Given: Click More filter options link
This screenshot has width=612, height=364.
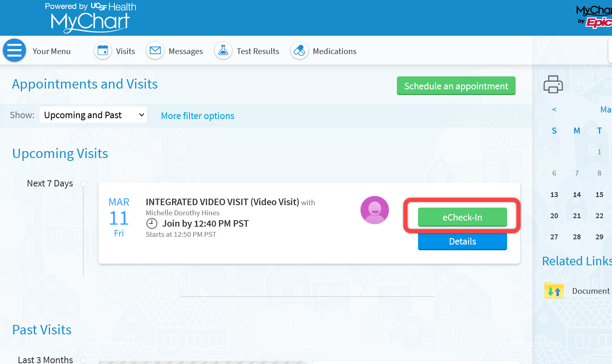Looking at the screenshot, I should point(198,116).
